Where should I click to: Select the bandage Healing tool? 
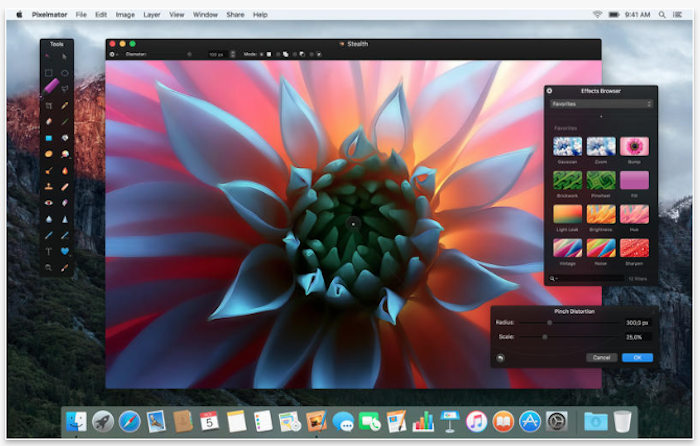(65, 187)
